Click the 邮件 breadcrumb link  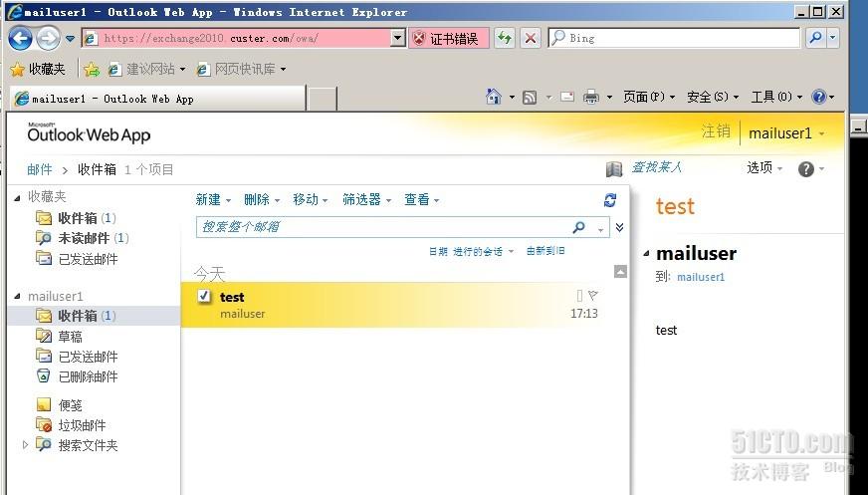coord(39,169)
